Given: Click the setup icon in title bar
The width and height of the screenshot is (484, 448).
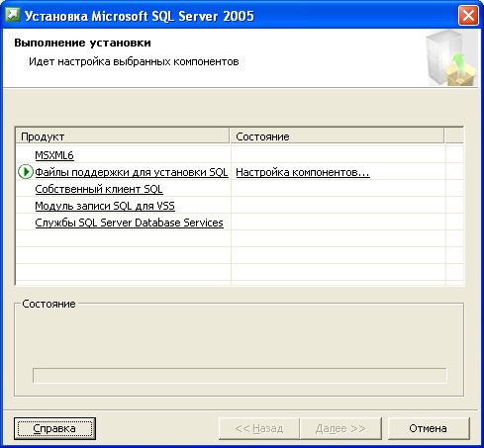Looking at the screenshot, I should 13,15.
